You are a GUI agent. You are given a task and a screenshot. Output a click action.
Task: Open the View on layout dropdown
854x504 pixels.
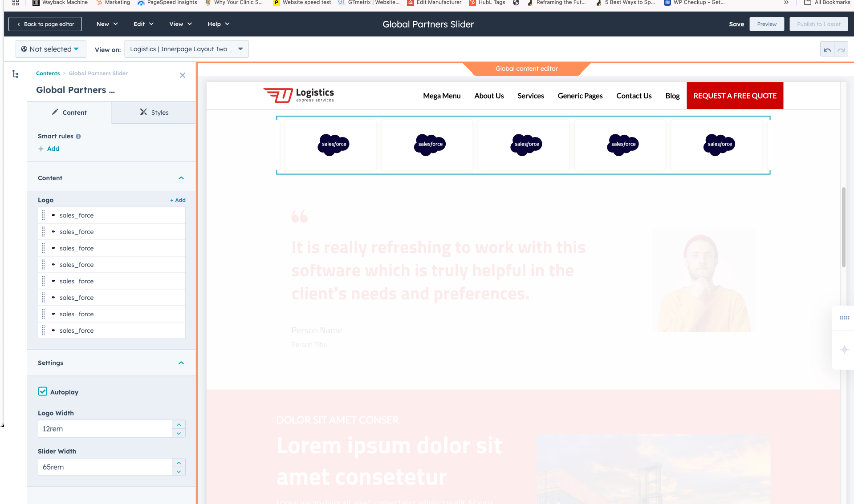[186, 49]
